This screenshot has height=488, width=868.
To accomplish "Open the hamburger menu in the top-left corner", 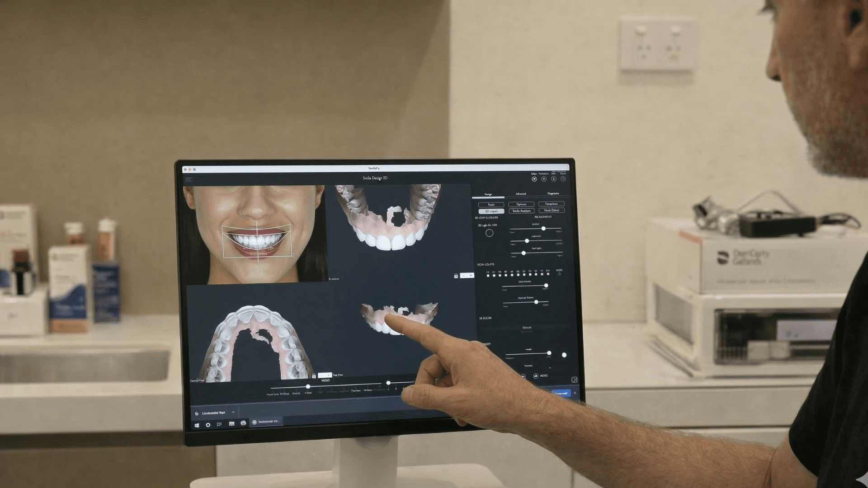I will click(x=189, y=179).
